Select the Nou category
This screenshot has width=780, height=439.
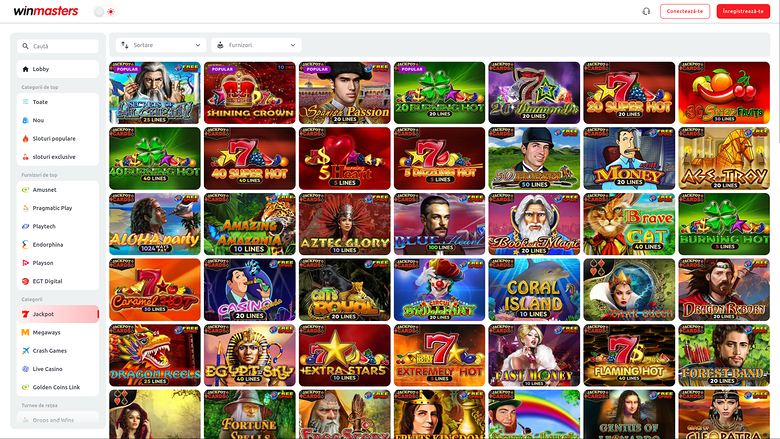pyautogui.click(x=58, y=120)
